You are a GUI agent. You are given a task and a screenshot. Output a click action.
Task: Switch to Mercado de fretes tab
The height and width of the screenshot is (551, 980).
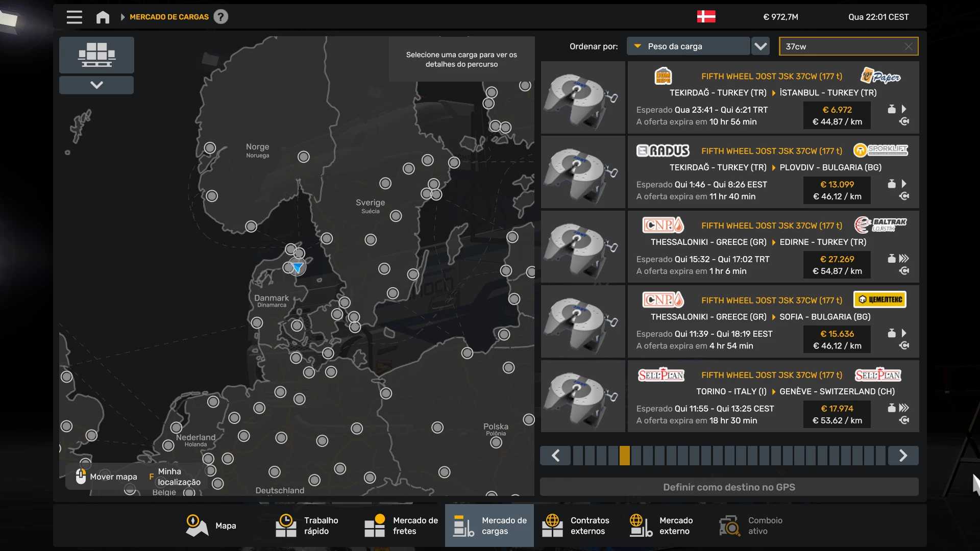click(x=401, y=525)
